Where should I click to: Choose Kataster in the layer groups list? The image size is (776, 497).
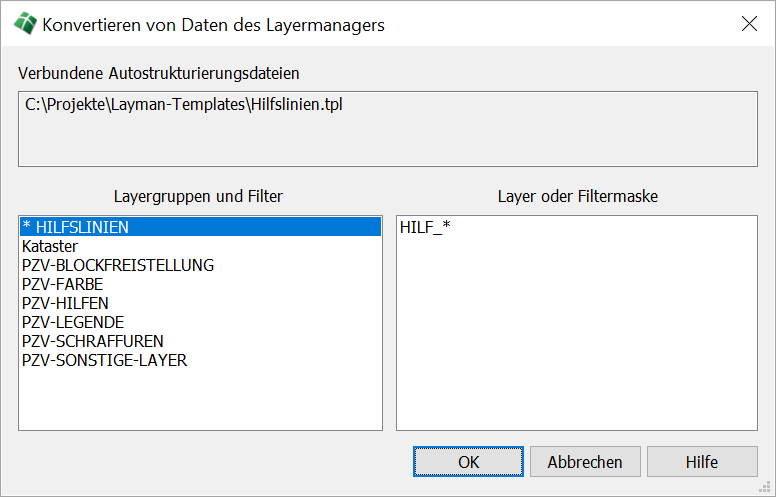(50, 246)
